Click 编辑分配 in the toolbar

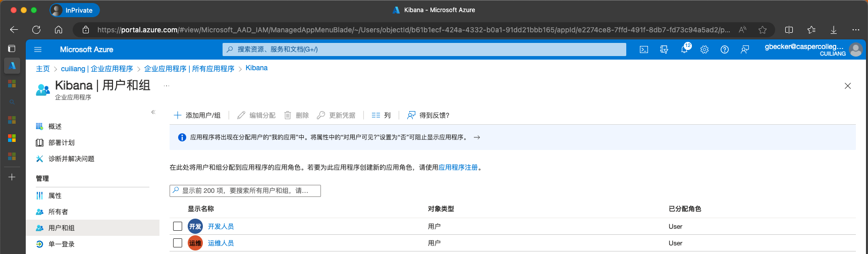pos(256,115)
